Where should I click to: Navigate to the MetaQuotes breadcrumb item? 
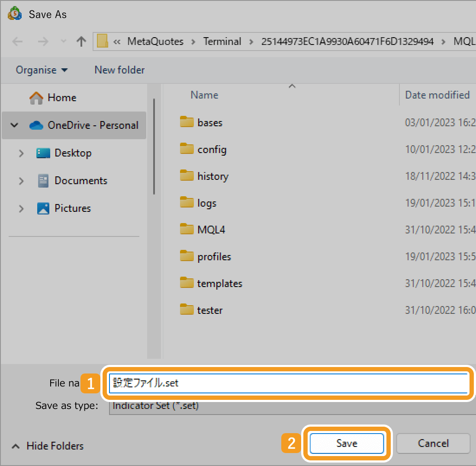[x=155, y=41]
